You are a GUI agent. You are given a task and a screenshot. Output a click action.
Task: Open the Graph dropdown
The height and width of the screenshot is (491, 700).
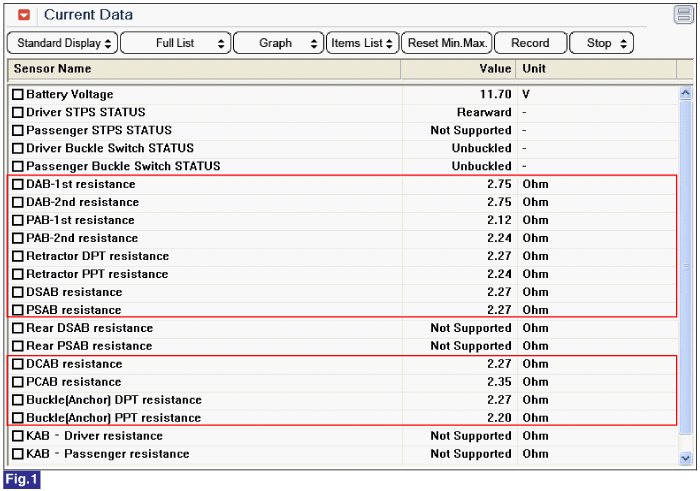point(280,43)
